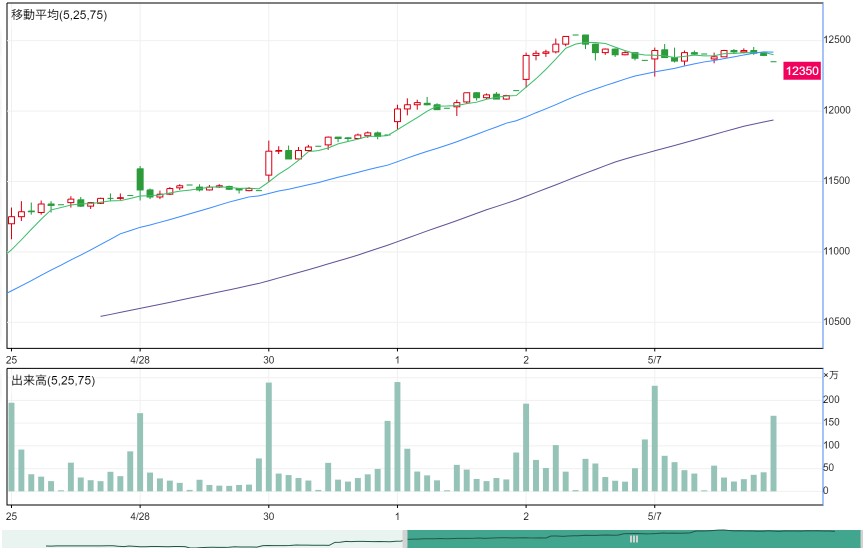Screen dimensions: 868x552
Task: Click the 200 volume axis label
Action: [x=831, y=399]
